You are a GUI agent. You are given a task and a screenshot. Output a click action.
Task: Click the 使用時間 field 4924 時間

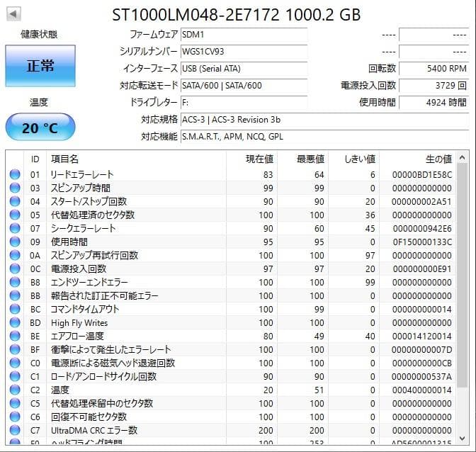(433, 103)
